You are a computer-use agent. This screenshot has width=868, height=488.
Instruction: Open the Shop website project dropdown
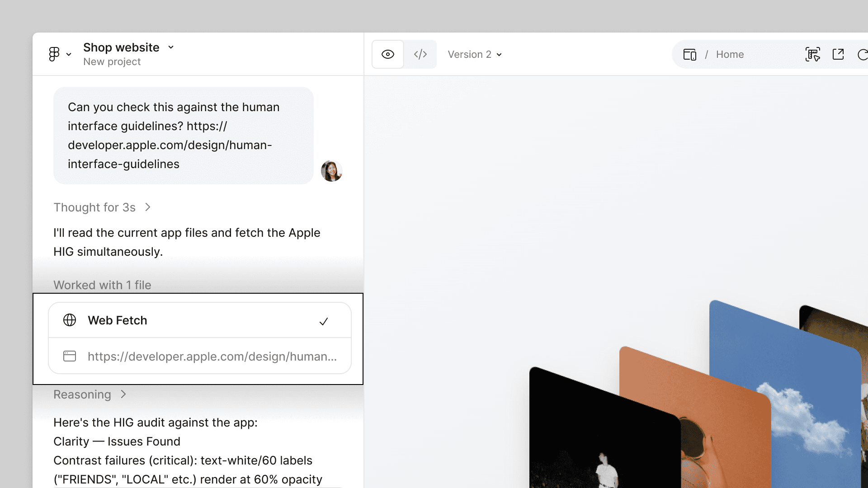pyautogui.click(x=171, y=47)
